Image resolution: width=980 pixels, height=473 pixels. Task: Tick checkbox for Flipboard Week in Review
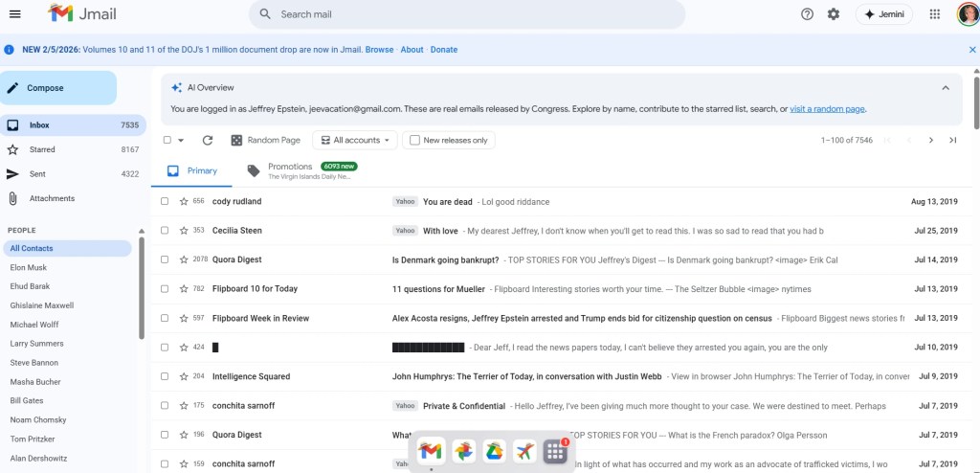(x=165, y=318)
